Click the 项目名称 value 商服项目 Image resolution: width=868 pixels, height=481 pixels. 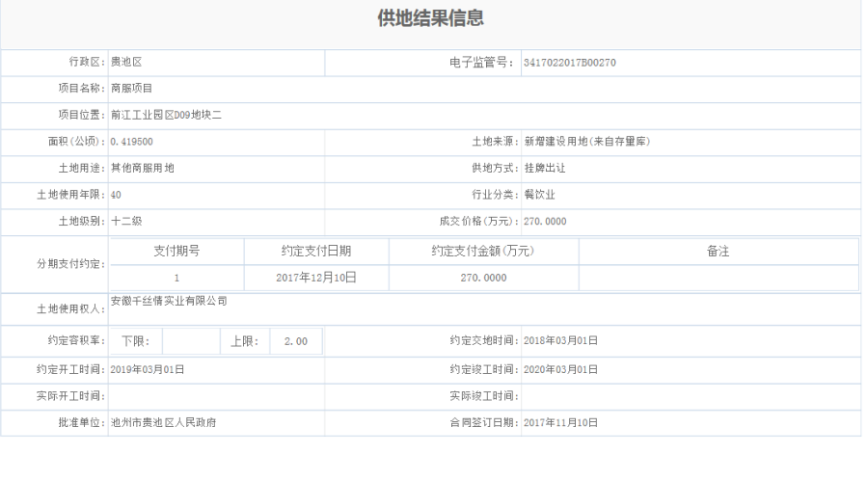[132, 89]
